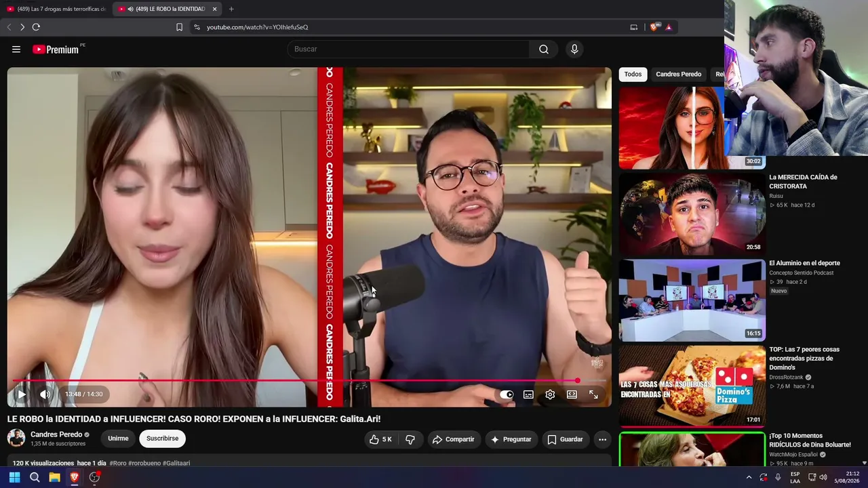Click the #Roro hashtag
The height and width of the screenshot is (488, 868).
(118, 464)
